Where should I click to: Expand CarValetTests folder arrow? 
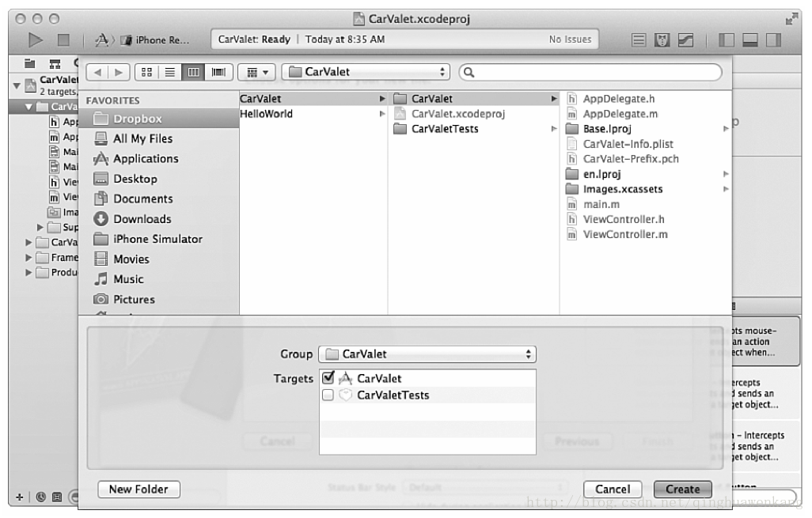click(553, 129)
